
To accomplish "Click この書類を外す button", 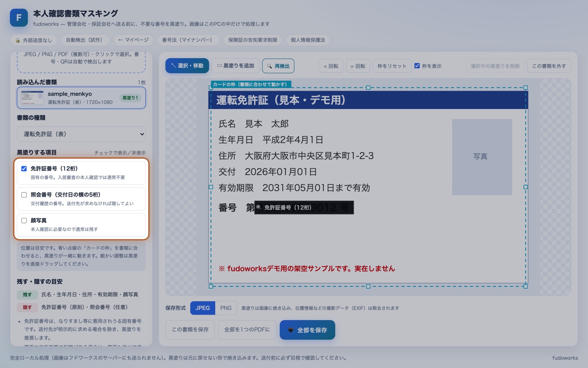I will pyautogui.click(x=549, y=66).
